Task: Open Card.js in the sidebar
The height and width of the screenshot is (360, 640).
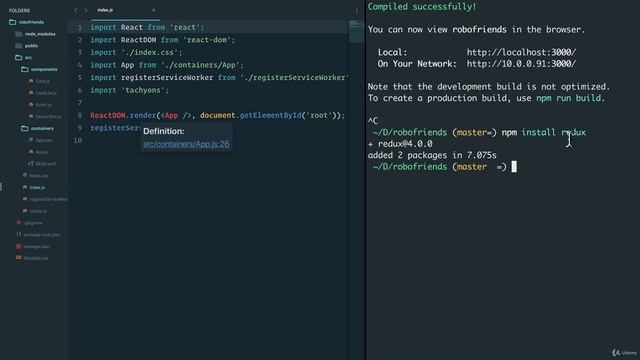Action: coord(39,81)
